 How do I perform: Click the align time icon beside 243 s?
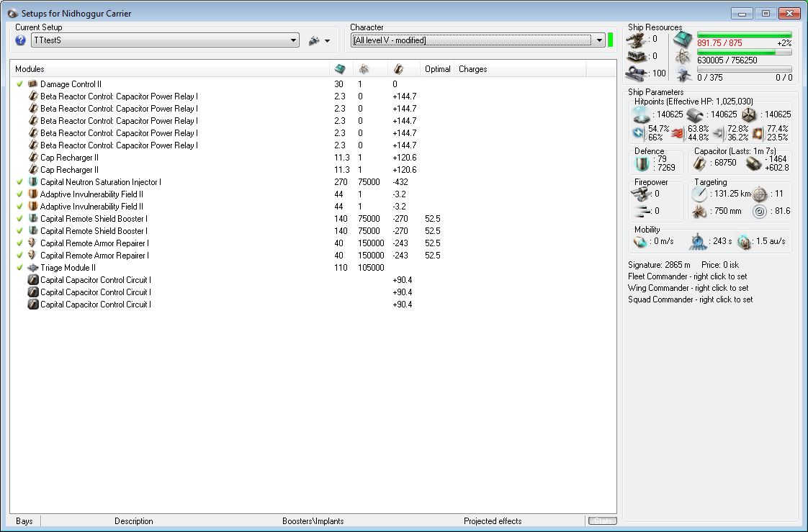[698, 241]
